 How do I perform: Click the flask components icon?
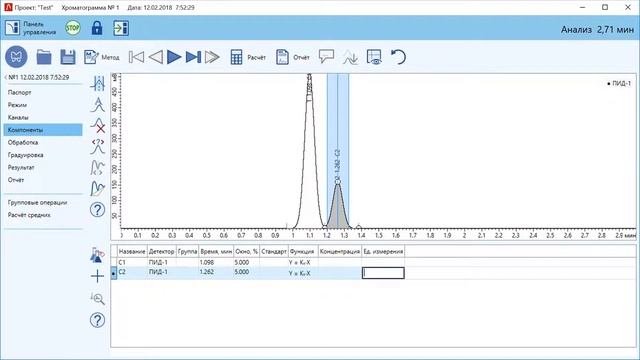tap(98, 255)
